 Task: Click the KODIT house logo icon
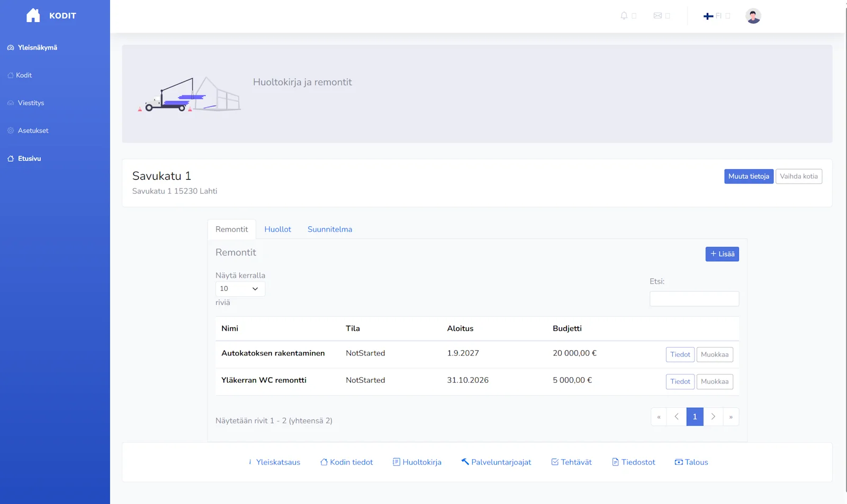(33, 15)
